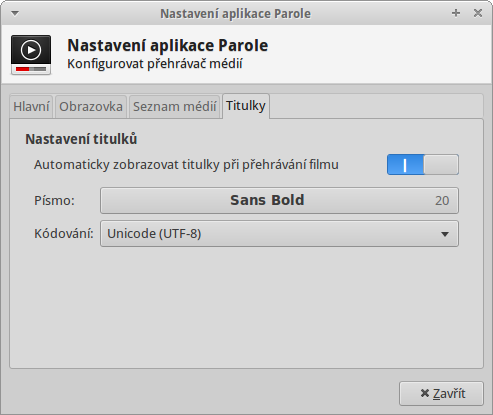Click the Kódování label

click(x=64, y=233)
